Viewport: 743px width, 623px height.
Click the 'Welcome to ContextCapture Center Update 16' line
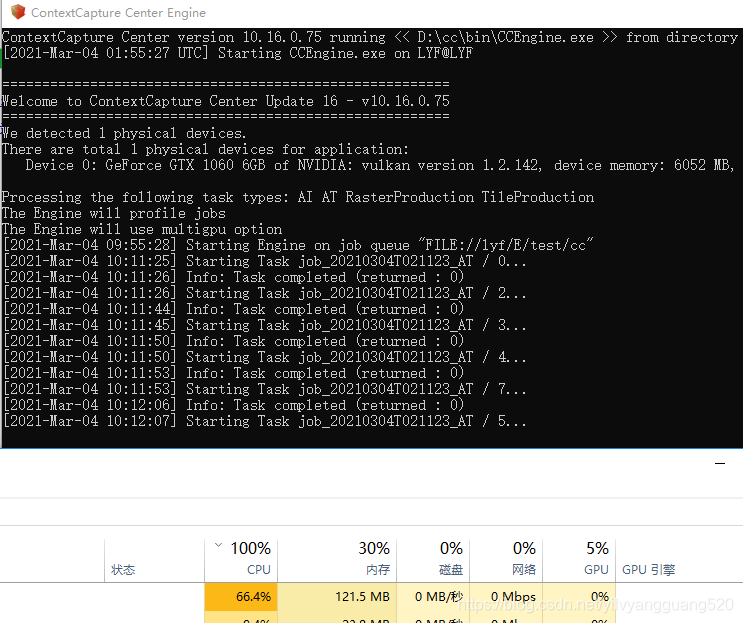(x=226, y=101)
